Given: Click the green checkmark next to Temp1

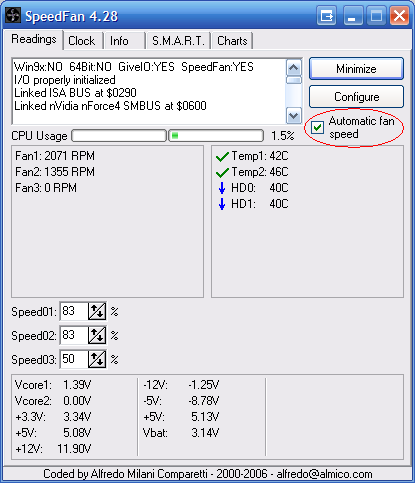Looking at the screenshot, I should [x=222, y=156].
